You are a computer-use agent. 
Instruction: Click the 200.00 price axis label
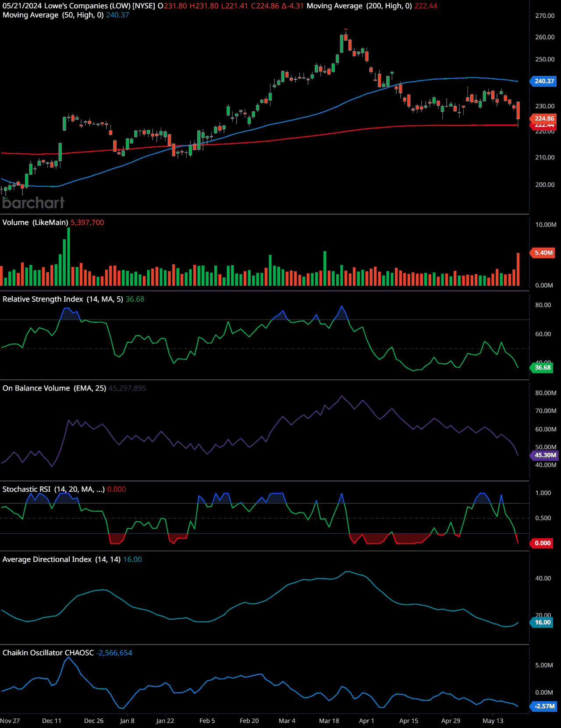tap(545, 185)
